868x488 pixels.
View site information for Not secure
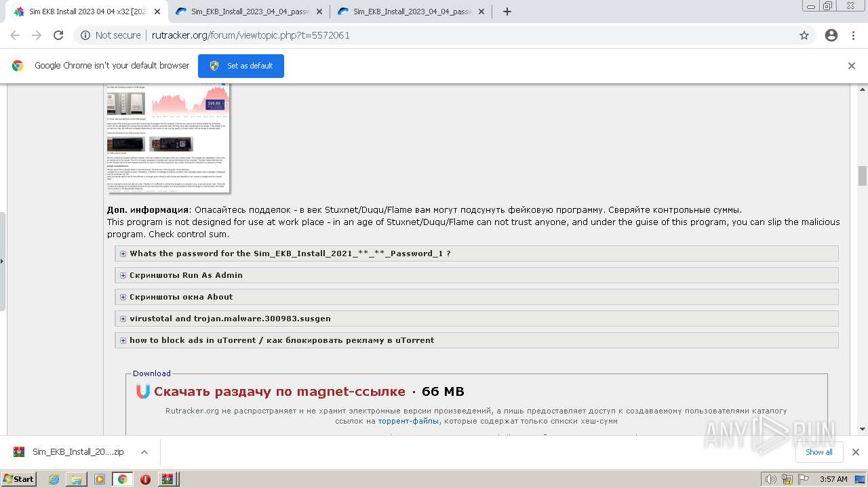[x=111, y=35]
